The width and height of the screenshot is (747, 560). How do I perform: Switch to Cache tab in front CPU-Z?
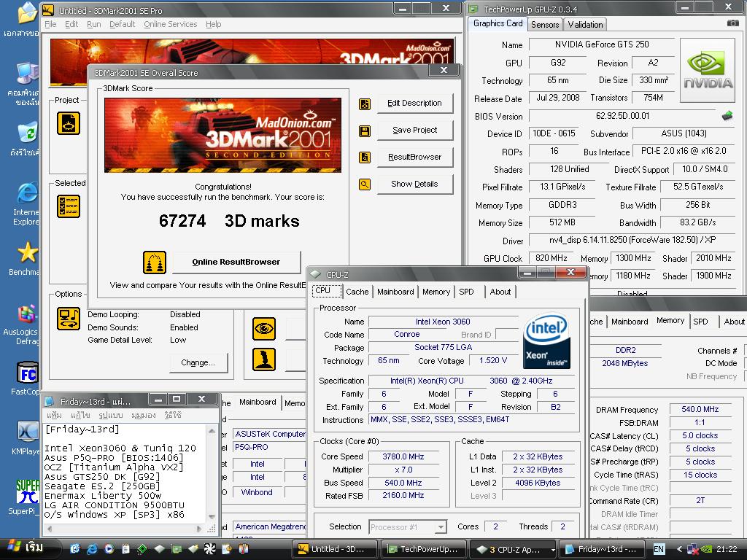(x=357, y=292)
